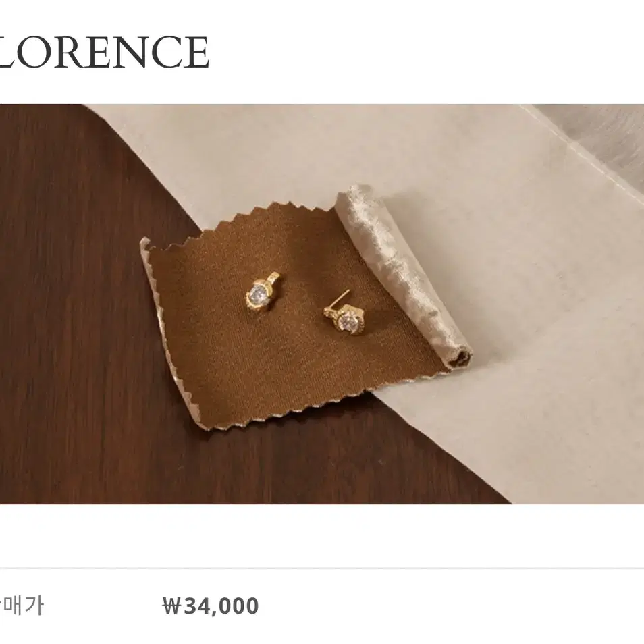Select the ₩34,000 price text
The width and height of the screenshot is (644, 644).
[x=211, y=606]
